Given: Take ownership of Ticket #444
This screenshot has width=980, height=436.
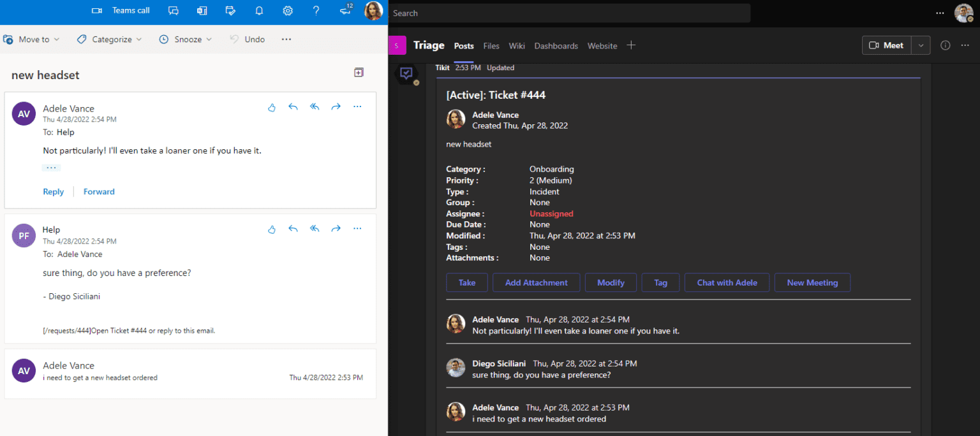Looking at the screenshot, I should pos(466,282).
